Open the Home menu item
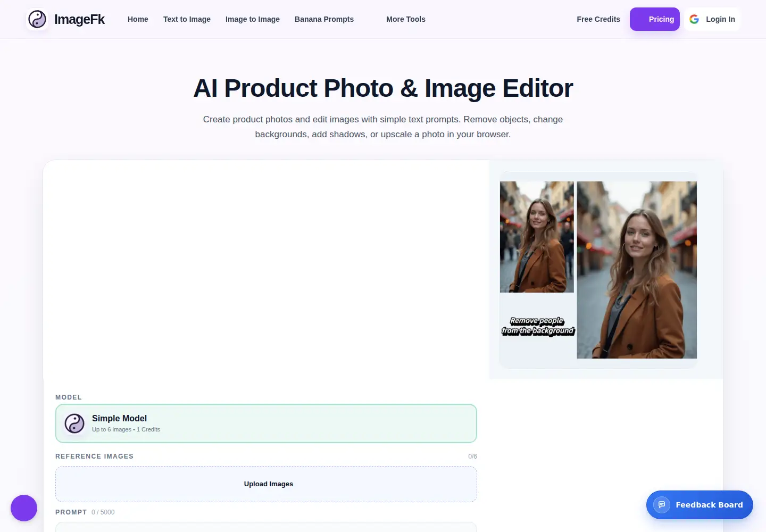The width and height of the screenshot is (766, 532). [138, 19]
